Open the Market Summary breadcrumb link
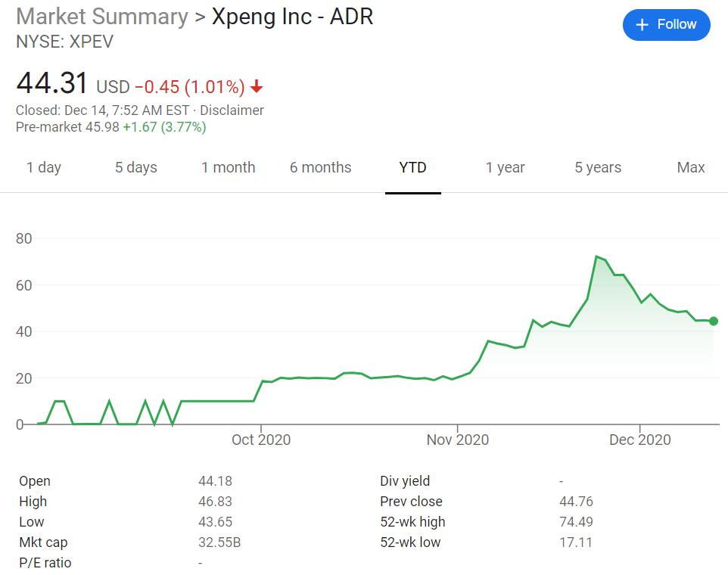Image resolution: width=728 pixels, height=575 pixels. 102,17
